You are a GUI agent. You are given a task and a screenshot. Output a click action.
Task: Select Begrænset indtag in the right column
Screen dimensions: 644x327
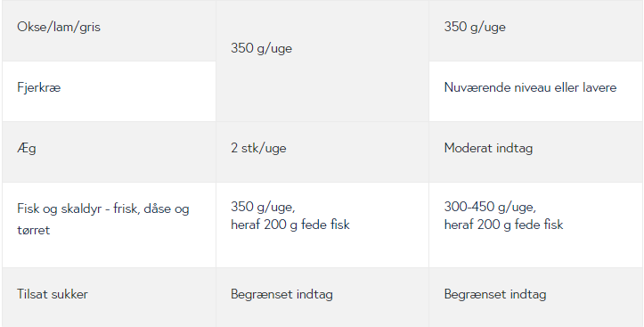(495, 294)
